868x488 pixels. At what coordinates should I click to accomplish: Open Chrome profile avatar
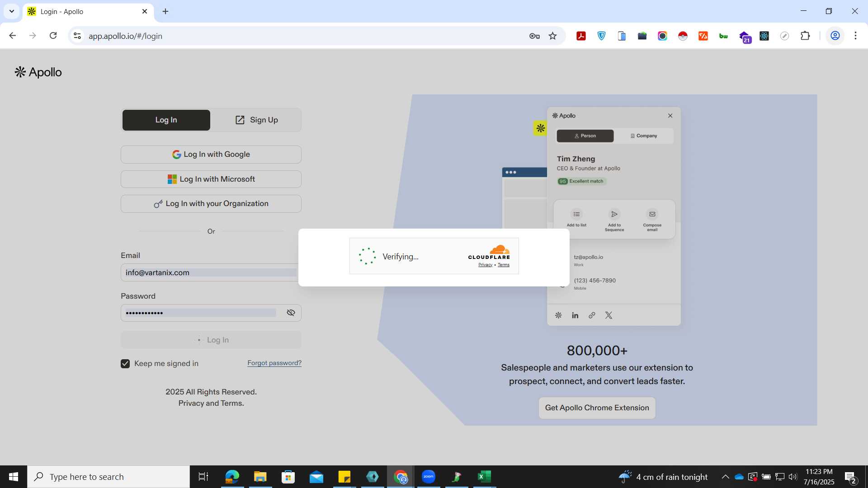coord(835,36)
